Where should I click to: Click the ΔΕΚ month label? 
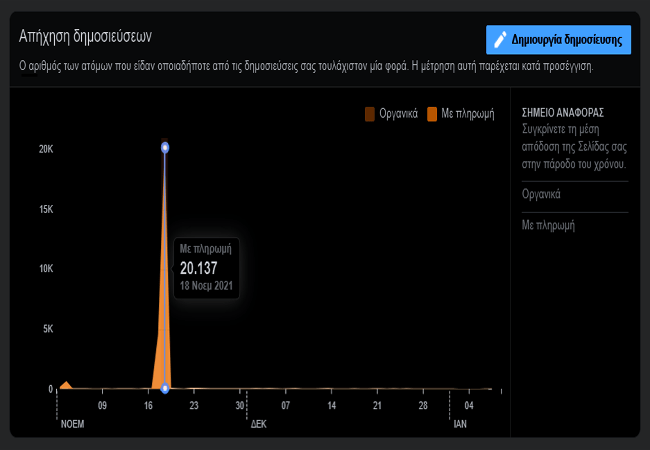tap(259, 424)
